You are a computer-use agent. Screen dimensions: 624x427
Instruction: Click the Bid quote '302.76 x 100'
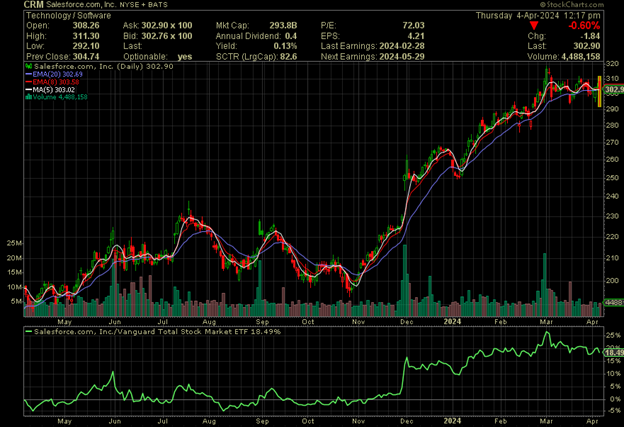[167, 36]
